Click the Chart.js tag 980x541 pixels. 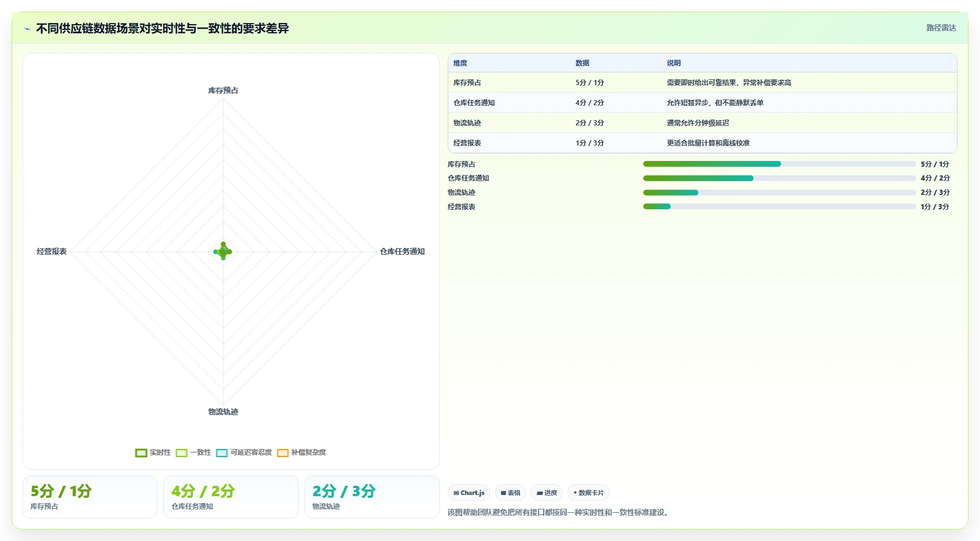pos(469,493)
